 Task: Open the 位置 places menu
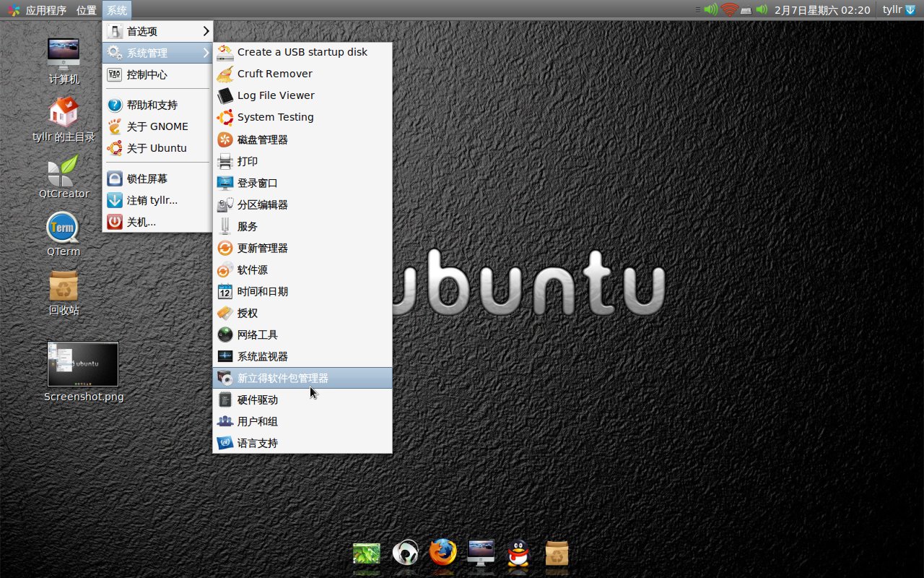point(86,10)
